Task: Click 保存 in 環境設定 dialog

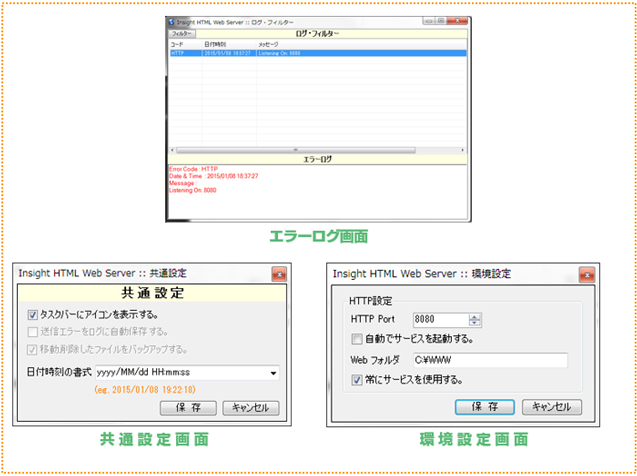Action: 485,407
